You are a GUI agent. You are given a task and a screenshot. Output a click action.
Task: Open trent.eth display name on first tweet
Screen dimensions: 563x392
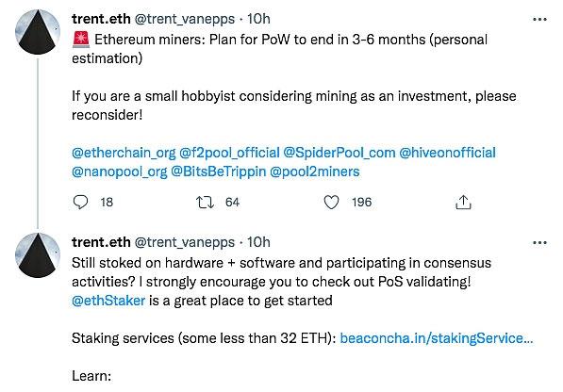[x=101, y=19]
